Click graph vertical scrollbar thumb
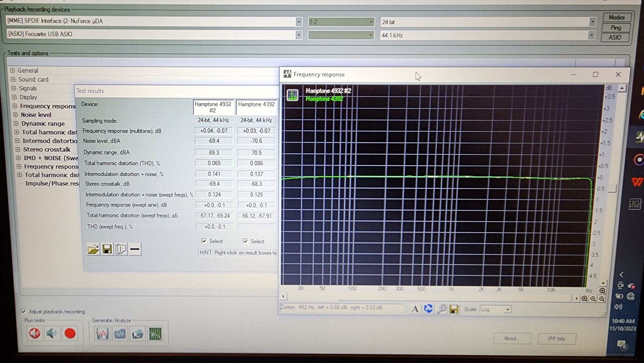 tap(613, 188)
